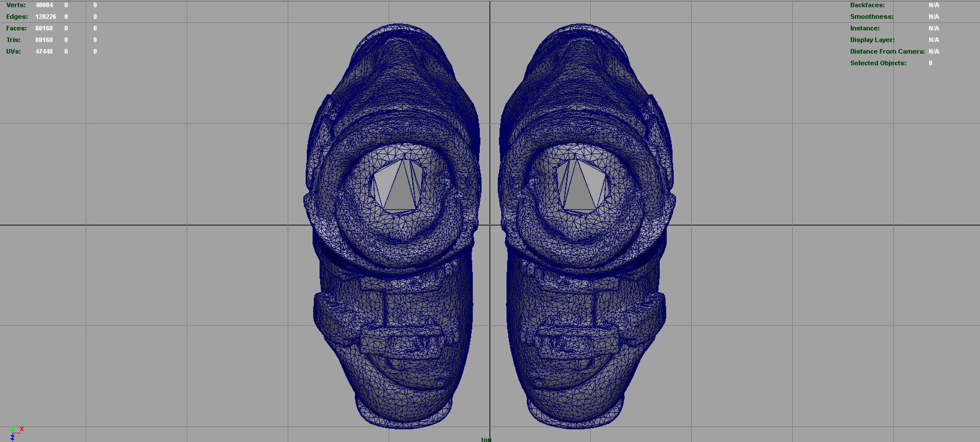Click the N/A value beside Smoothness

pyautogui.click(x=934, y=17)
